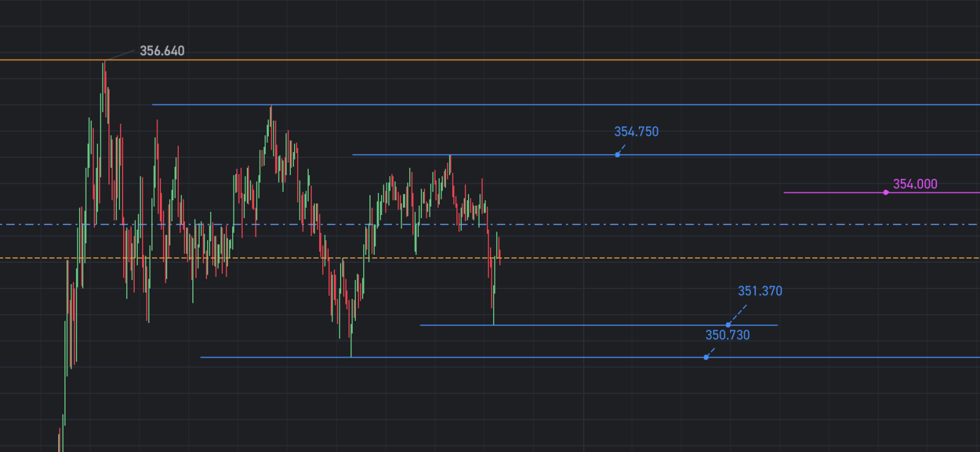Select the magenta horizontal line
This screenshot has width=980, height=452.
pyautogui.click(x=882, y=192)
